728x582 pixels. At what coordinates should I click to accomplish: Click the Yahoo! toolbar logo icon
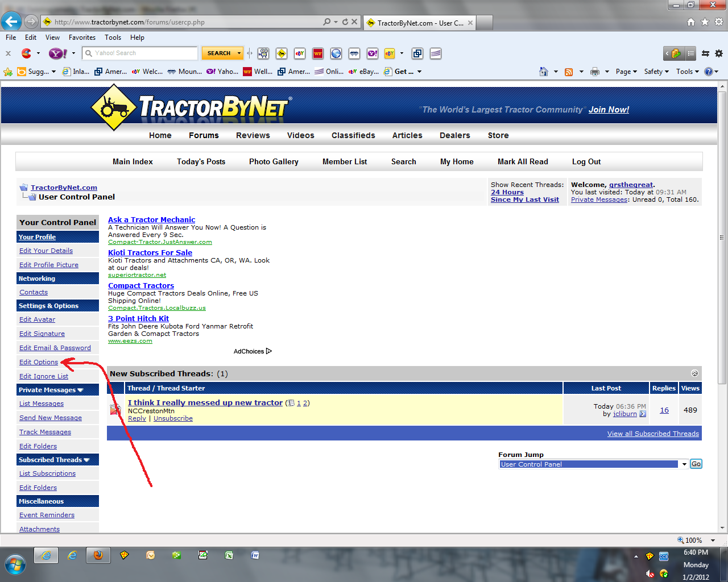[57, 53]
